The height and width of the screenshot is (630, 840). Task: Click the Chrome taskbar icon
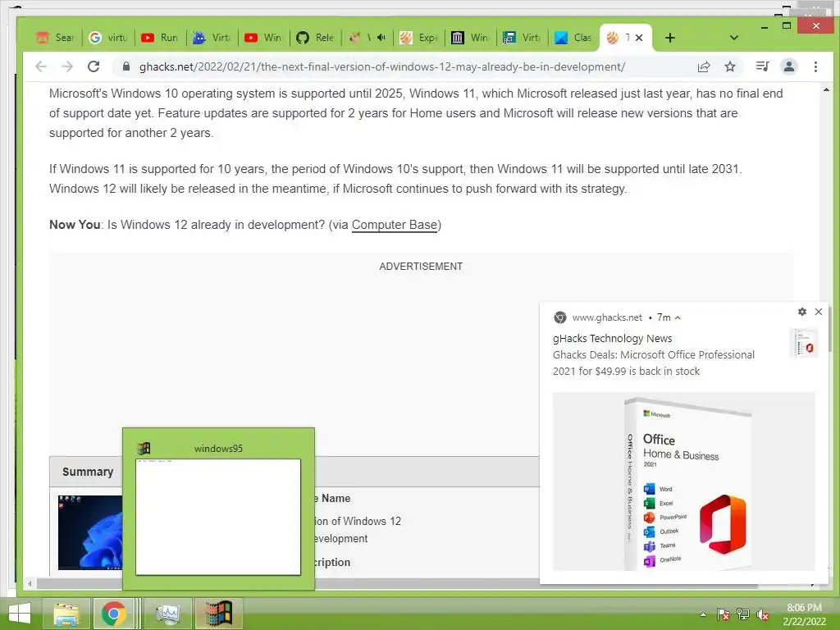(x=113, y=614)
